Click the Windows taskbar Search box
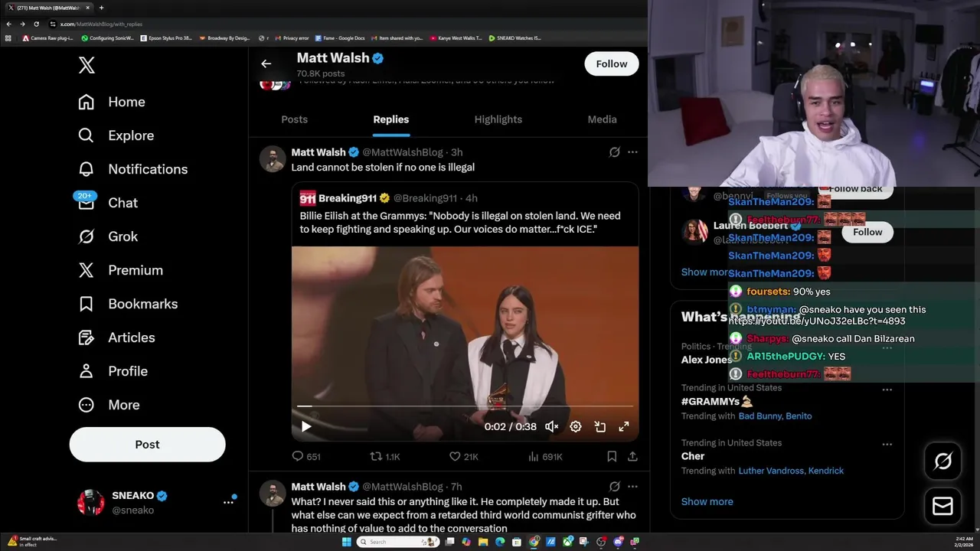Image resolution: width=980 pixels, height=551 pixels. 398,542
